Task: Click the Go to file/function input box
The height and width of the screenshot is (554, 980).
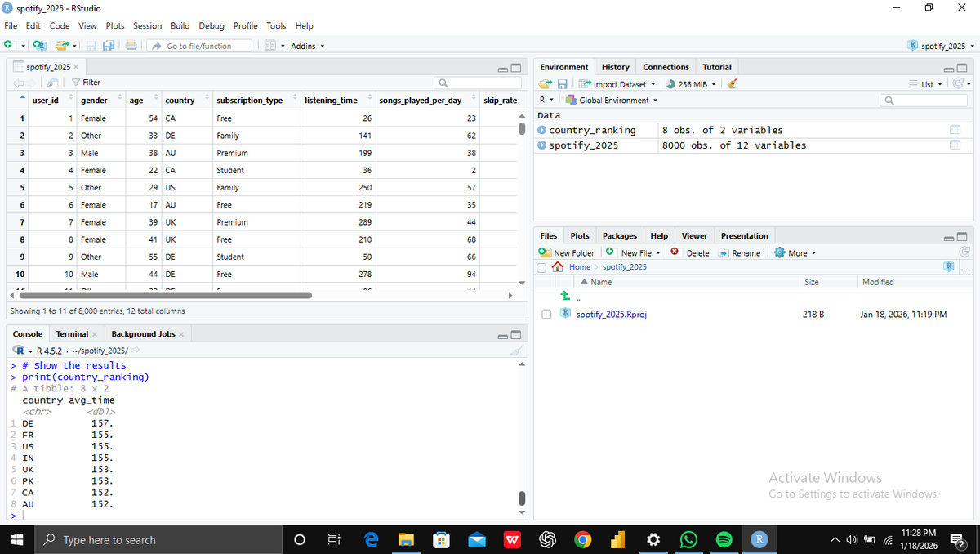Action: click(x=200, y=46)
